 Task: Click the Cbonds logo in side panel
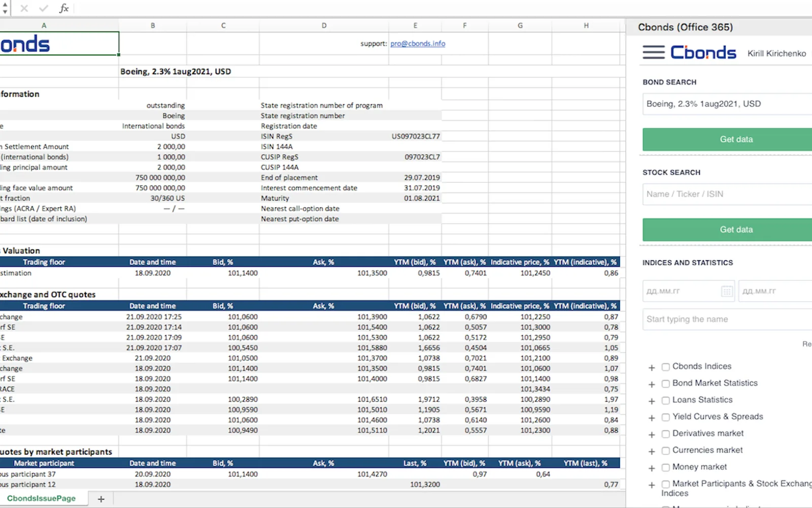pyautogui.click(x=703, y=52)
